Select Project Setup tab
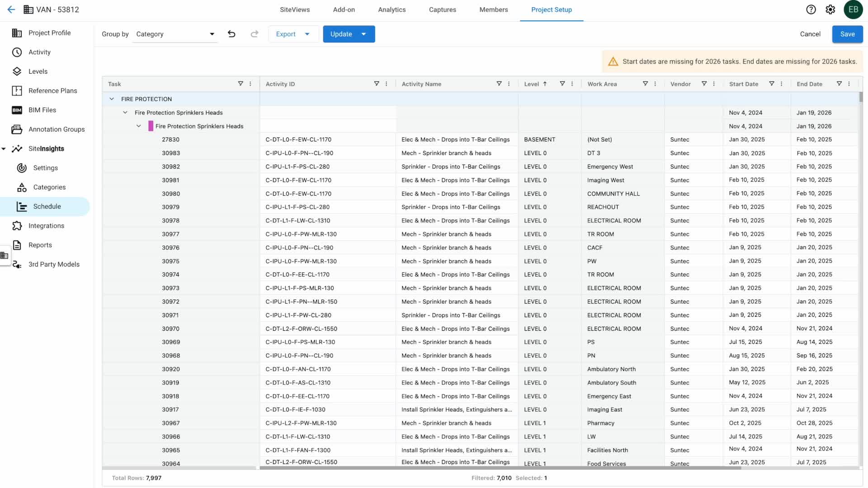Screen dimensions: 868x488 tap(552, 9)
